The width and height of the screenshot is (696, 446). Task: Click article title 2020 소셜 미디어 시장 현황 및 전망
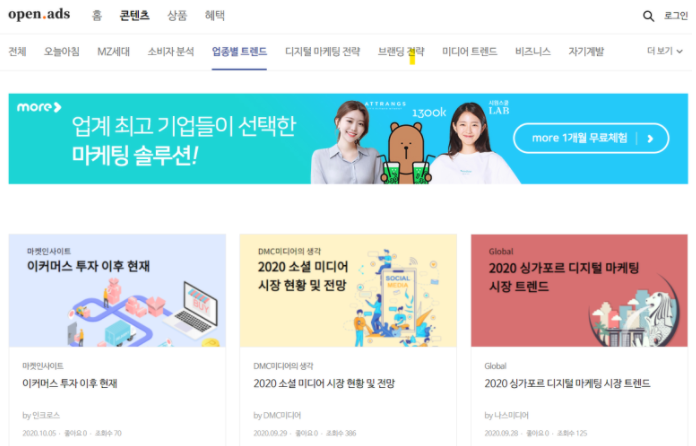click(x=324, y=383)
